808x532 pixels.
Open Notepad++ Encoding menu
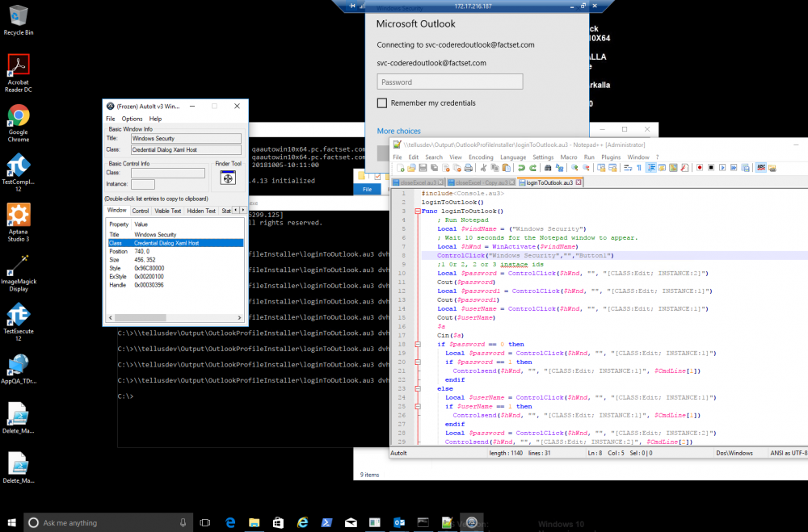pos(481,157)
